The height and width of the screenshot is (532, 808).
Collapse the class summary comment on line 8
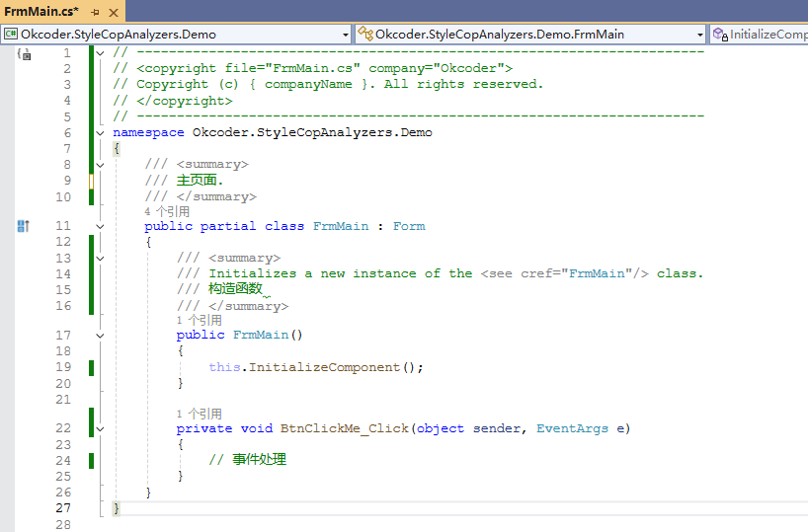pos(100,164)
